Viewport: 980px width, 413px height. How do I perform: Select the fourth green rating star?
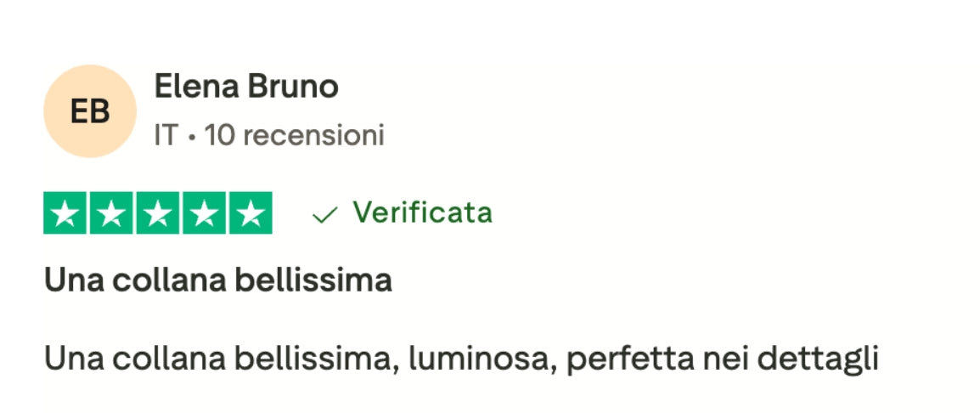(204, 213)
